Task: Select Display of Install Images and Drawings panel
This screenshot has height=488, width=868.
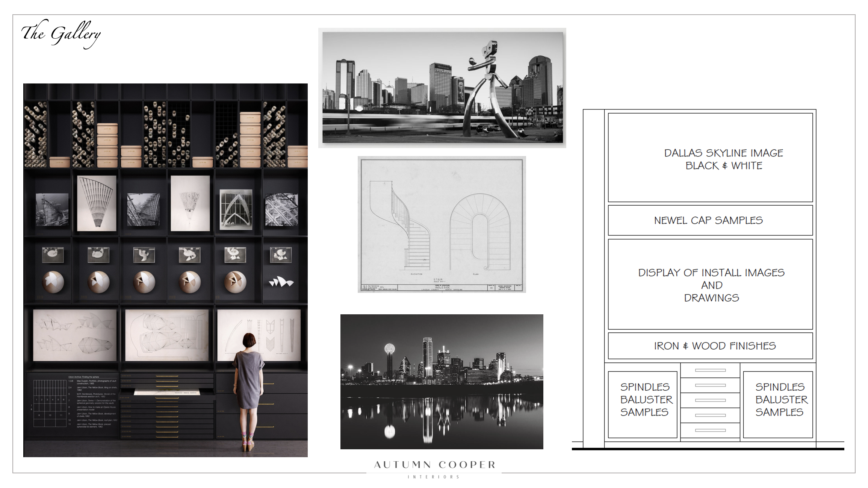Action: [710, 285]
